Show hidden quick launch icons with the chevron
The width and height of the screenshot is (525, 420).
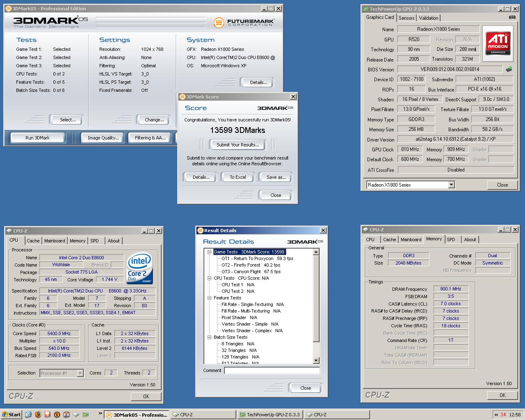(100, 414)
